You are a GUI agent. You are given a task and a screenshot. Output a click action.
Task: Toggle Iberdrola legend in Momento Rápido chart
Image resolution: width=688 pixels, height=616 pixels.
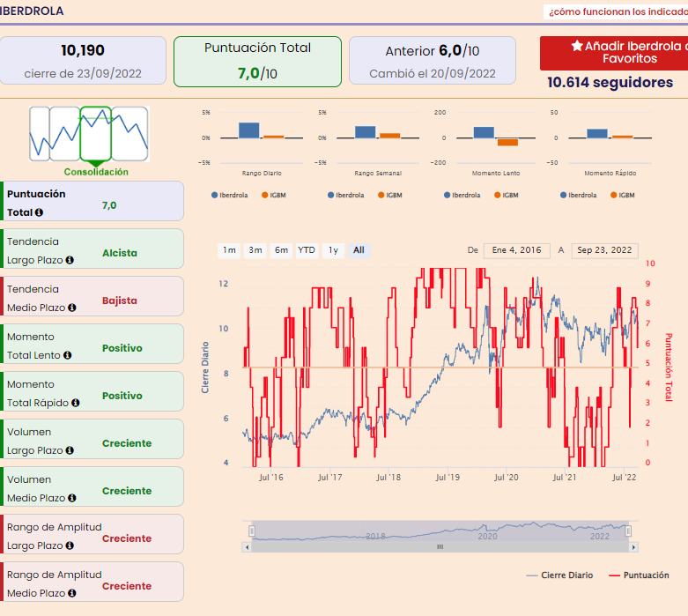[578, 195]
